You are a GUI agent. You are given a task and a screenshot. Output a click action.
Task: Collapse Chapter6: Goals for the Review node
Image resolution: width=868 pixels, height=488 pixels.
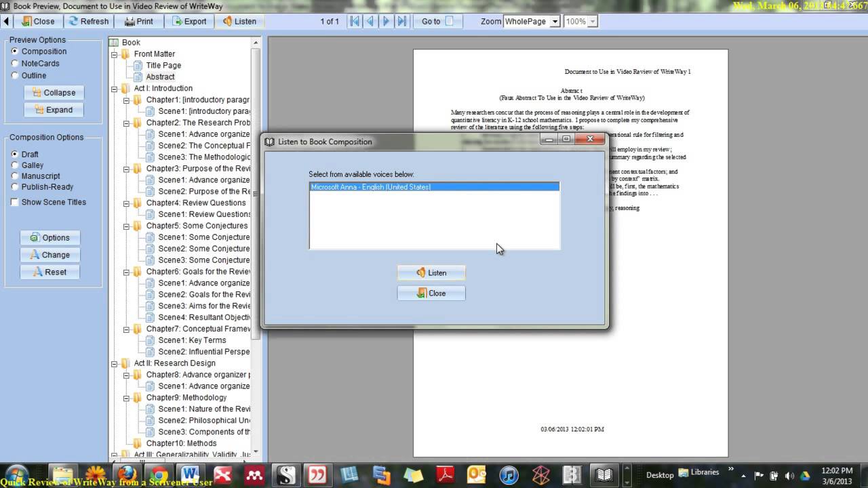127,272
